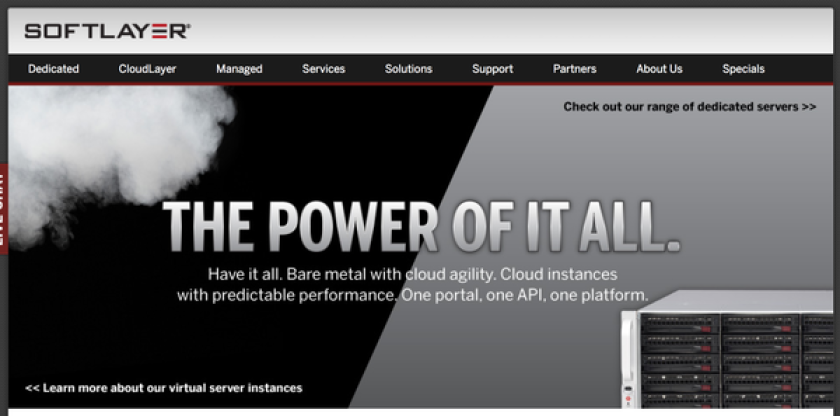The height and width of the screenshot is (416, 840).
Task: Open the CloudLayer menu
Action: 147,69
